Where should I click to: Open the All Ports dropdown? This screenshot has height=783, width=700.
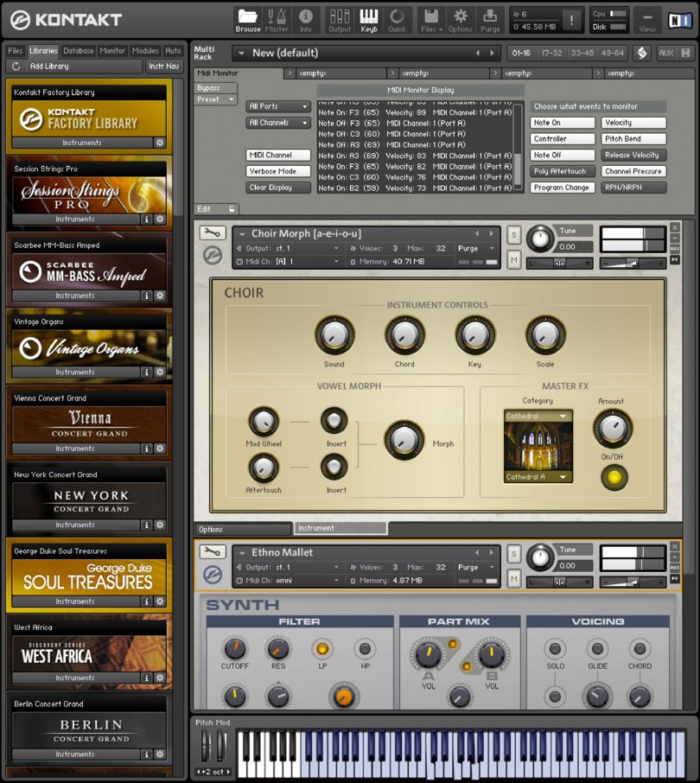point(278,107)
